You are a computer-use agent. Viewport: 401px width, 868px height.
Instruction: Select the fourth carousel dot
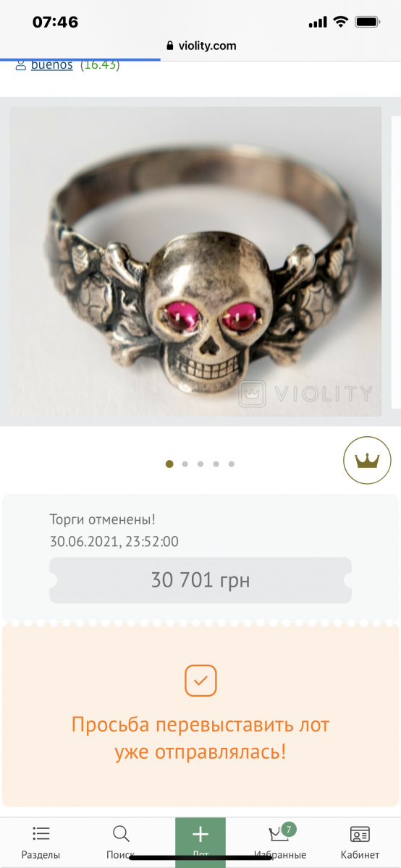216,464
